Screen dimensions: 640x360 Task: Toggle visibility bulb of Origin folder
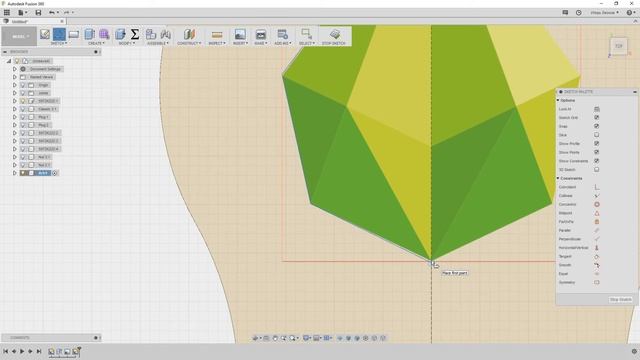[x=23, y=85]
